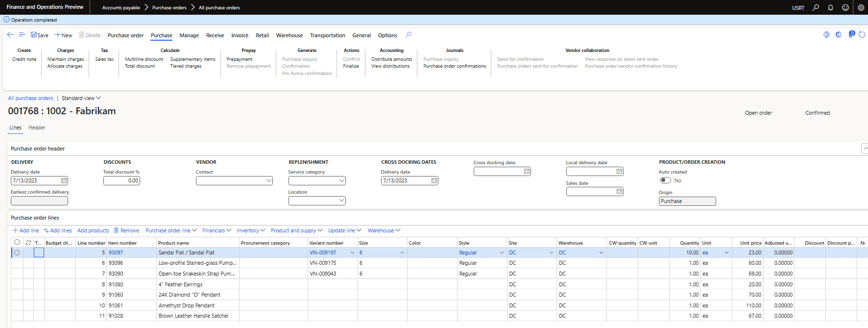Screen dimensions: 868x328
Task: Click the refresh icon at top right
Action: 862,35
